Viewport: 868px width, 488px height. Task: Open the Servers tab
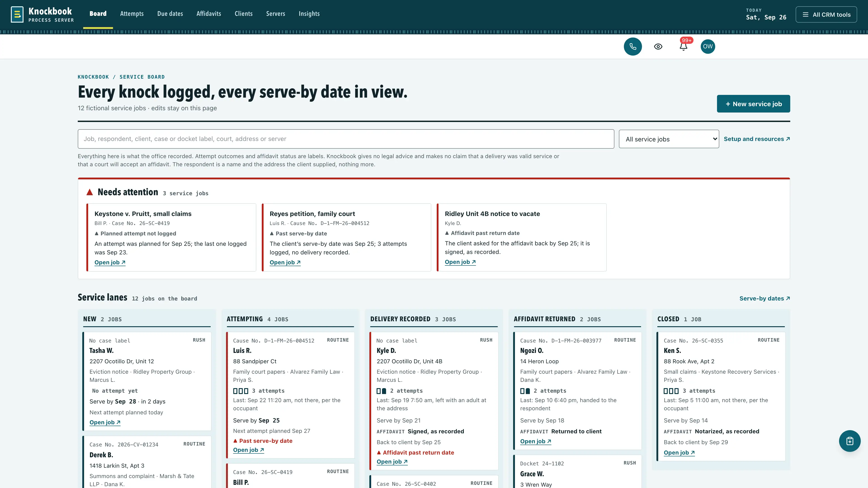(276, 14)
